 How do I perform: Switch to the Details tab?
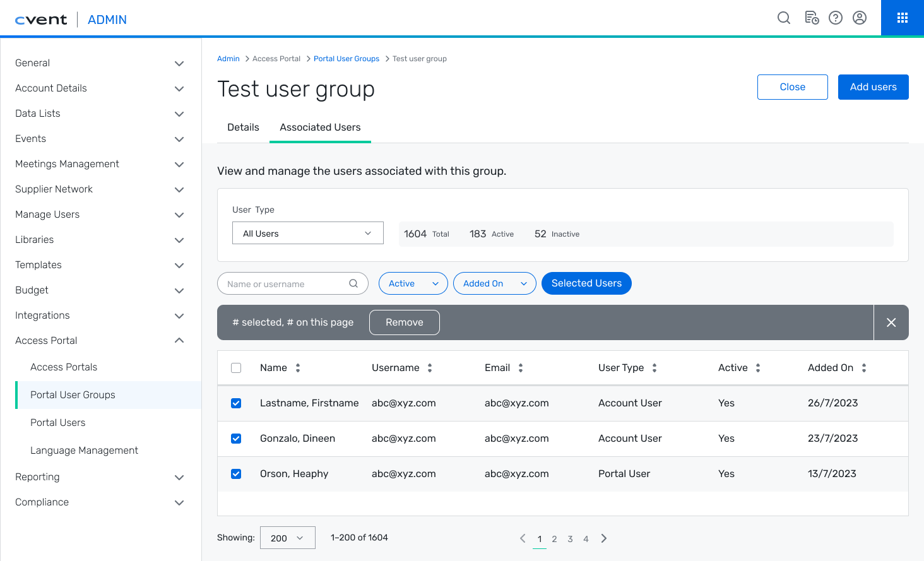tap(243, 127)
